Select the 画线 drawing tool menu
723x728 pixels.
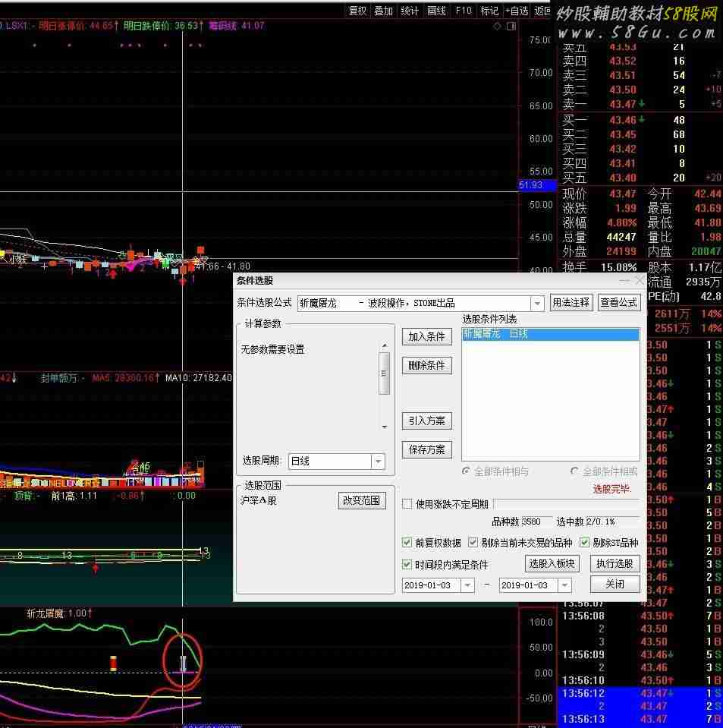pos(437,11)
